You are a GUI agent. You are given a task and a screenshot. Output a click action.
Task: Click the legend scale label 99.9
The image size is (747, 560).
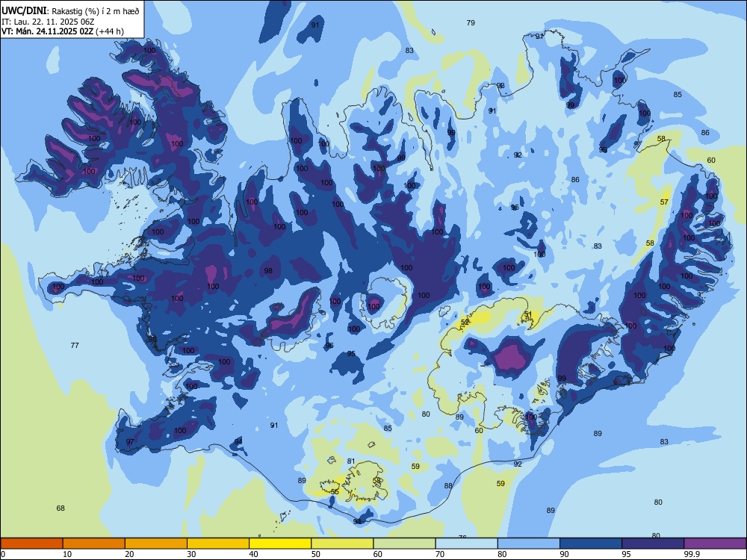tap(692, 554)
